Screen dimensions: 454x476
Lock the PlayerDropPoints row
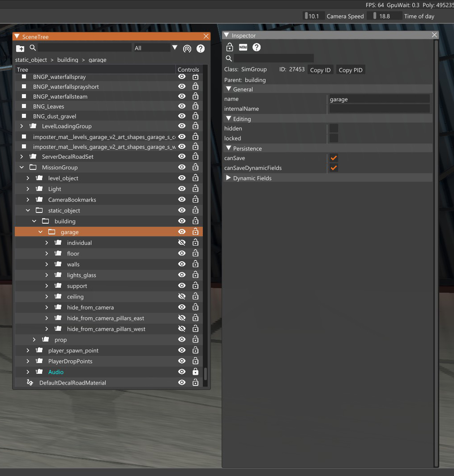[195, 361]
